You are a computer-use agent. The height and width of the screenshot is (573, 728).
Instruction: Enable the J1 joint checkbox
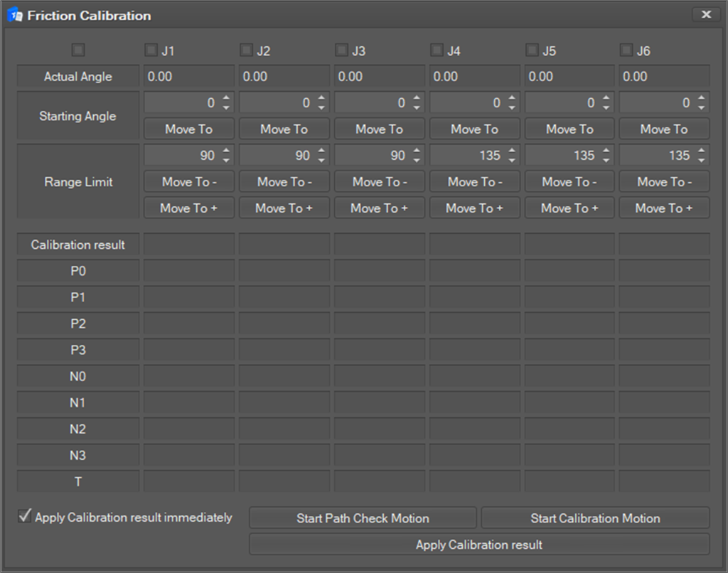[151, 50]
